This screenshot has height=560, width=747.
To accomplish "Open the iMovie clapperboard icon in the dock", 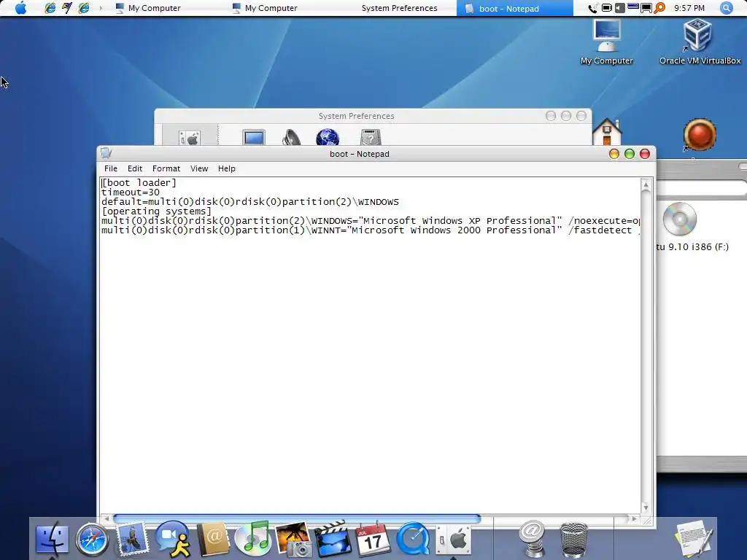I will pos(333,539).
